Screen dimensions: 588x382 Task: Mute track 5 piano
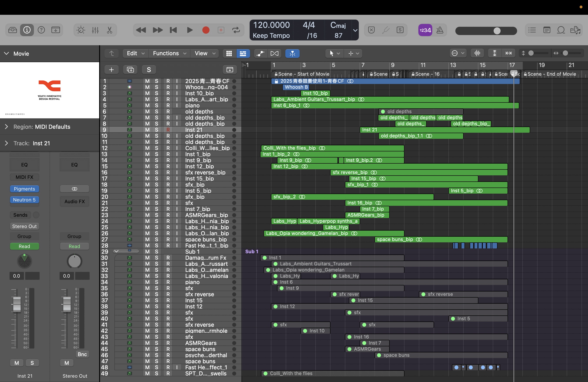click(147, 106)
